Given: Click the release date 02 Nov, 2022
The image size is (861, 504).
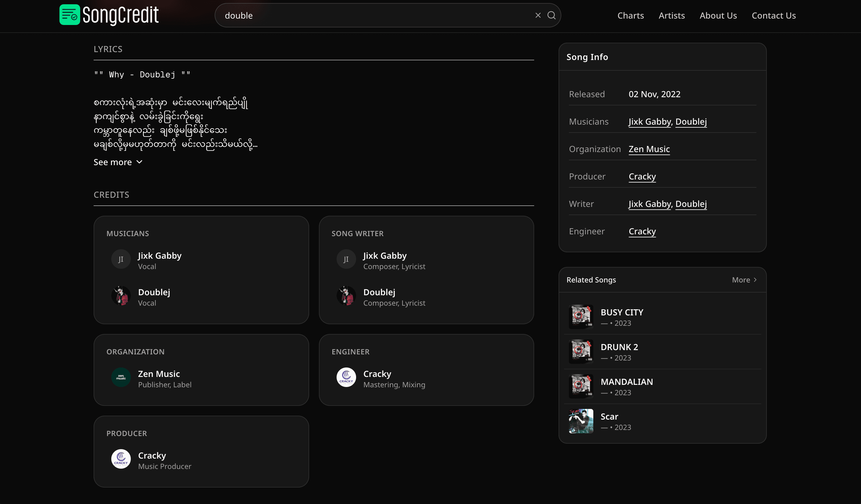Looking at the screenshot, I should tap(654, 94).
